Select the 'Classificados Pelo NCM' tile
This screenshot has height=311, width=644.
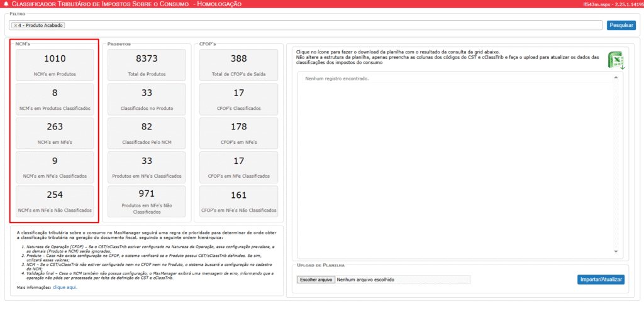coord(147,133)
